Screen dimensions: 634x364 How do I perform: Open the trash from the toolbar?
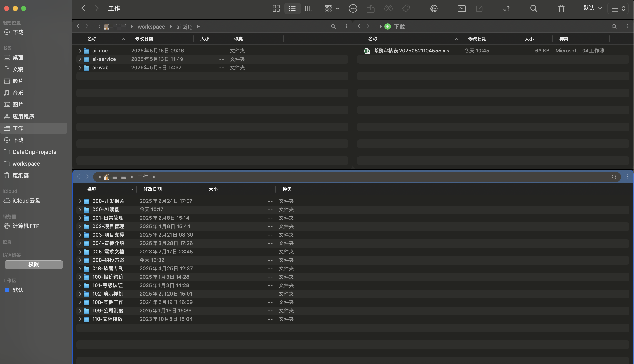pos(561,8)
